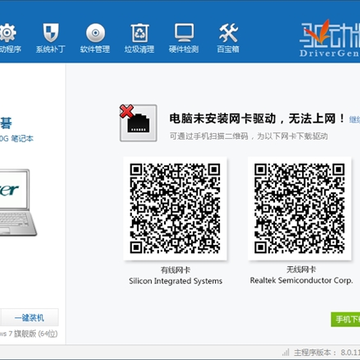The height and width of the screenshot is (360, 360).
Task: Click 'Silicon Integrated Systems' text
Action: pos(176,281)
